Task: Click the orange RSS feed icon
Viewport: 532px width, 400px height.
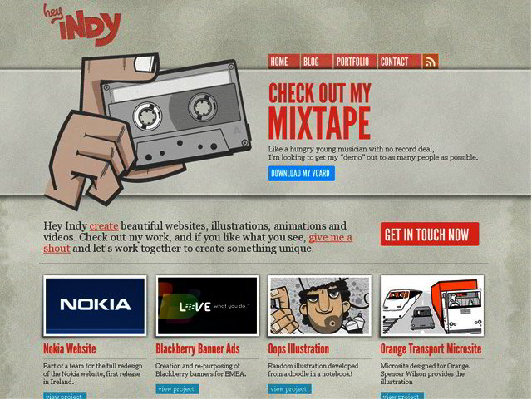Action: (431, 62)
